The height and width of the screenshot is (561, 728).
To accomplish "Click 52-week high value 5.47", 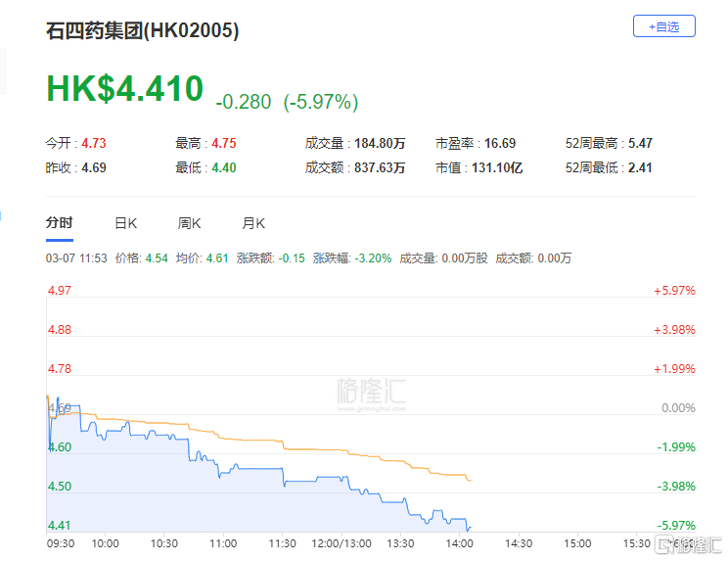I will click(x=640, y=143).
